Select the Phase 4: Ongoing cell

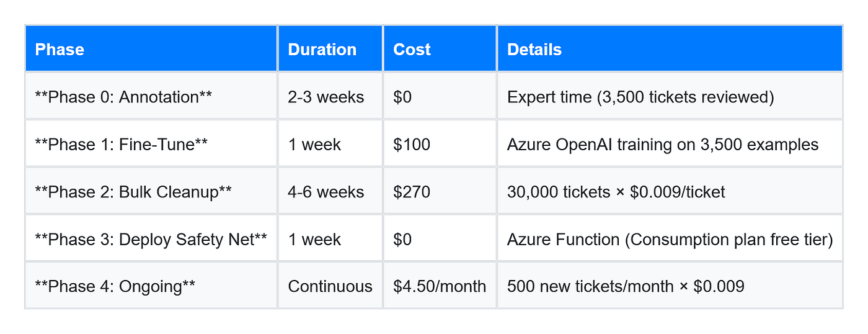[x=151, y=286]
